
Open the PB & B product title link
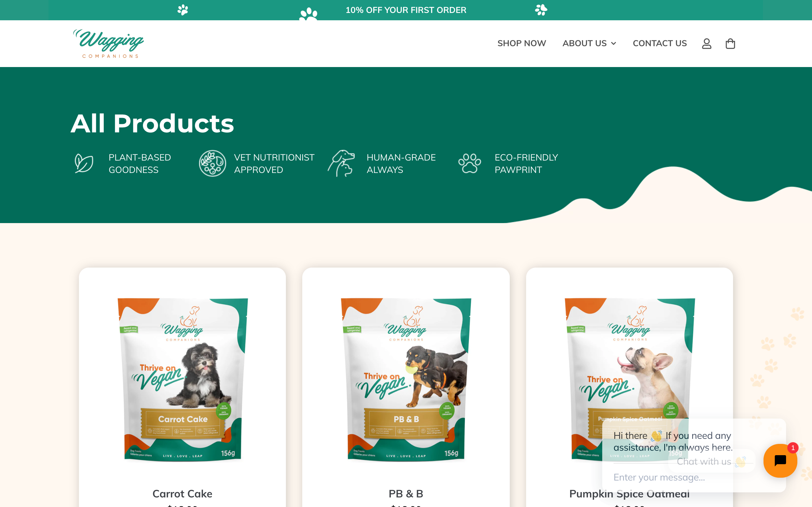pyautogui.click(x=406, y=493)
